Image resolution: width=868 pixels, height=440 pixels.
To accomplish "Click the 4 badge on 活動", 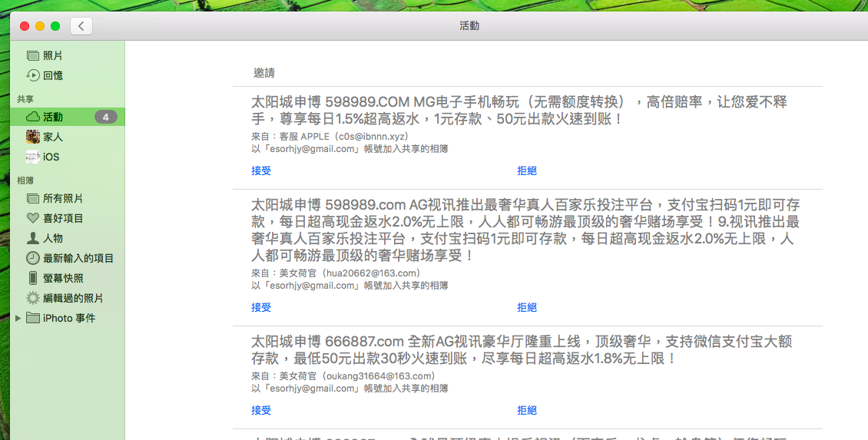I will [105, 117].
